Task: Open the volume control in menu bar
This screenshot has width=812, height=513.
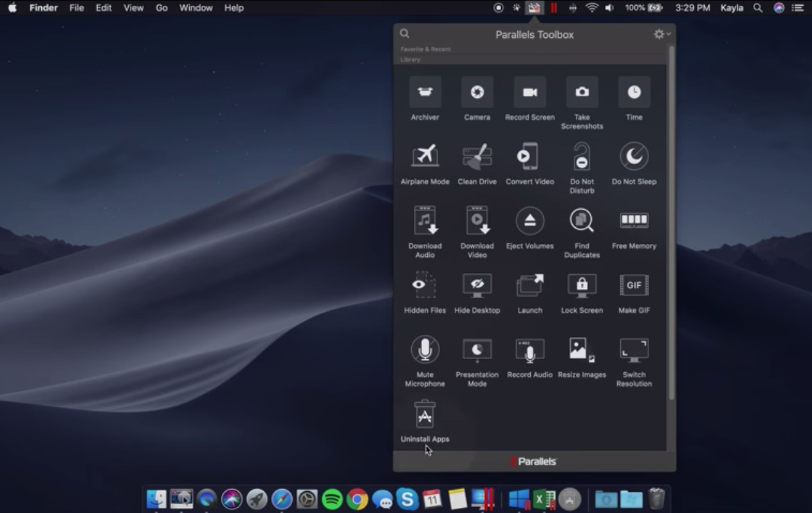Action: point(609,8)
